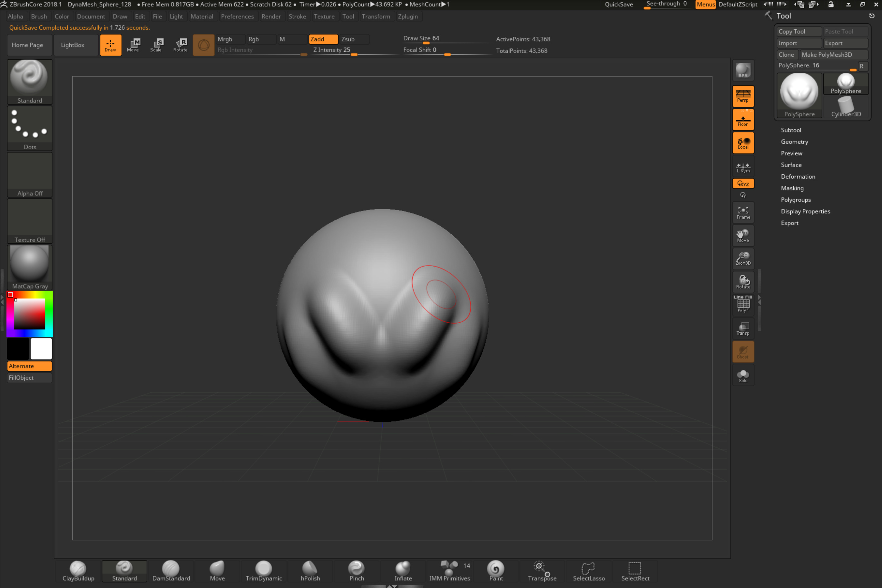Expand the Polygroups section

tap(795, 200)
